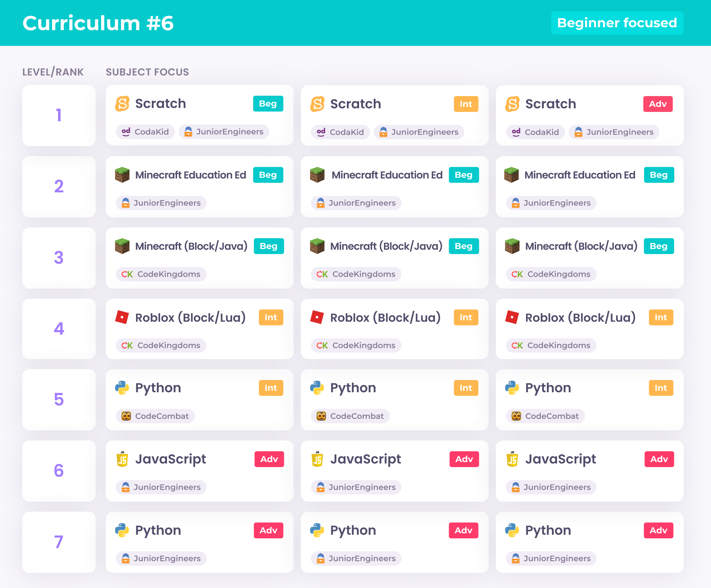Click Adv tag on middle JavaScript card
This screenshot has height=588, width=711.
[464, 459]
